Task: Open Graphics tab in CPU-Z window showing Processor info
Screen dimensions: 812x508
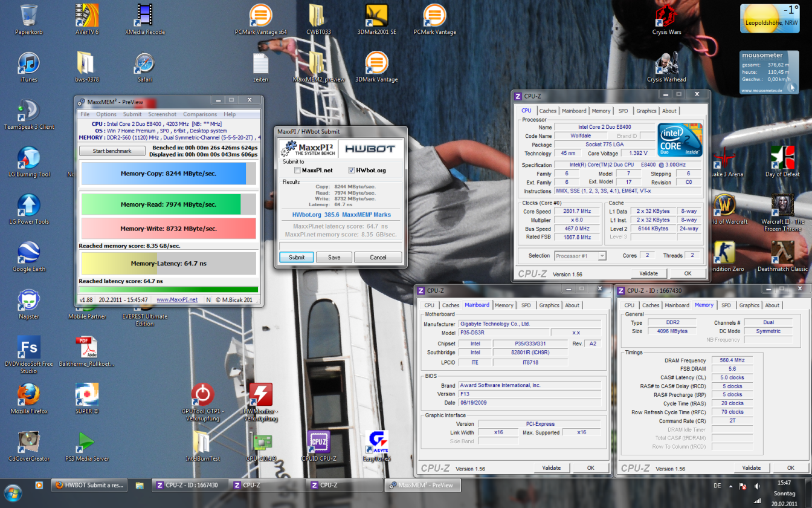Action: tap(646, 111)
